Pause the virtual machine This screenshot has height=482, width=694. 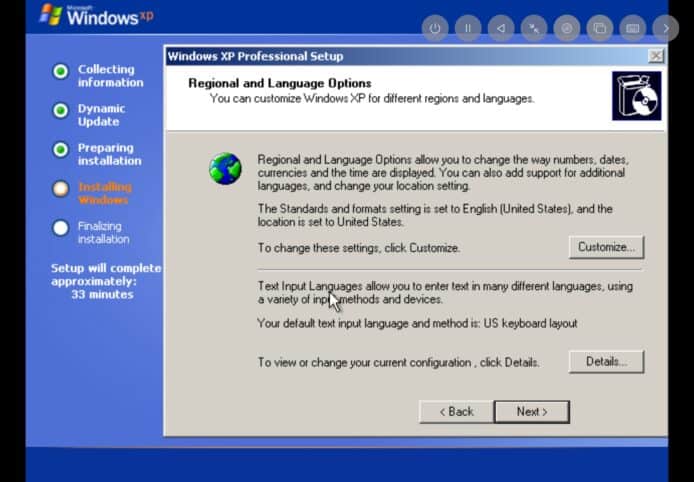467,28
